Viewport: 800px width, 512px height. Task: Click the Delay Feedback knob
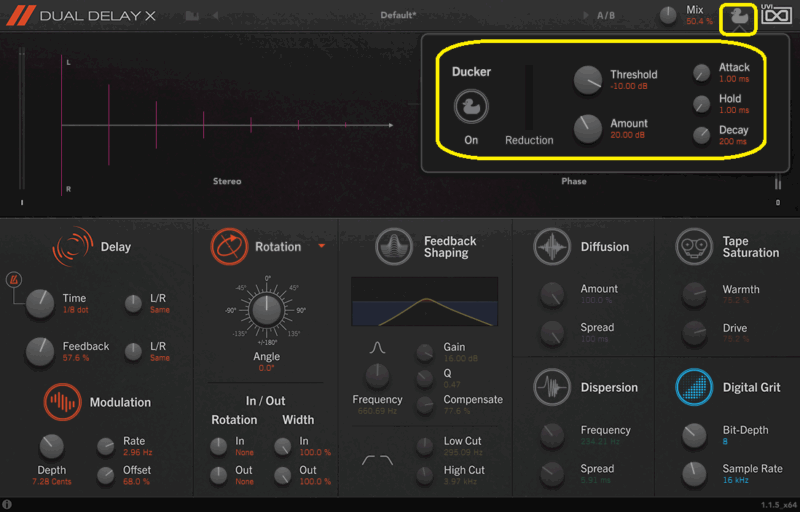pos(40,351)
